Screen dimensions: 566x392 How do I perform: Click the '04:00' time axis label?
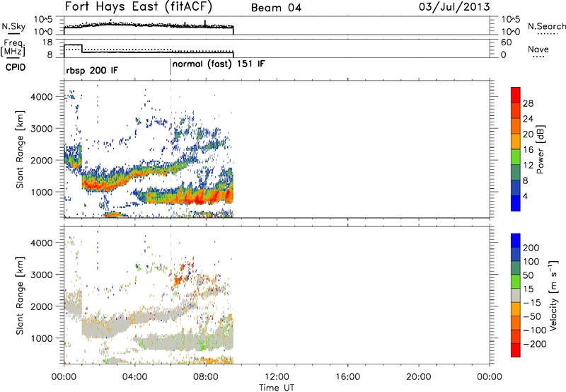pos(134,377)
